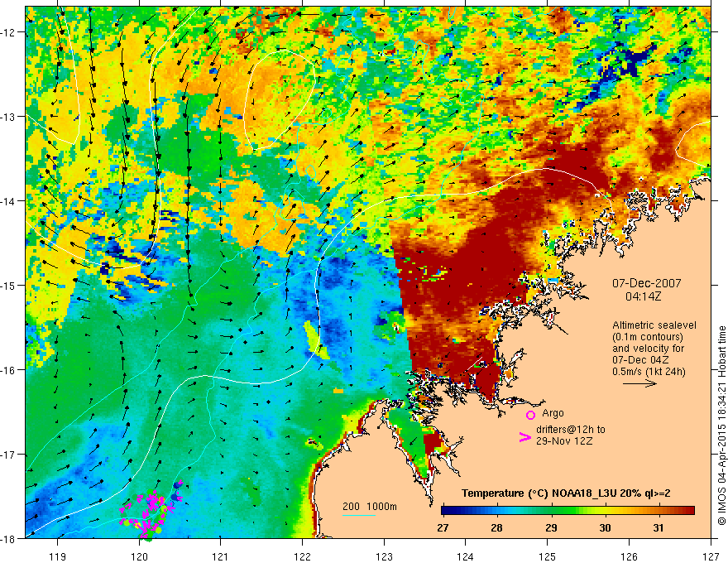Click the cyan 200 1000m depth contour line sample
Viewport: 728px width, 563px height.
click(x=359, y=515)
